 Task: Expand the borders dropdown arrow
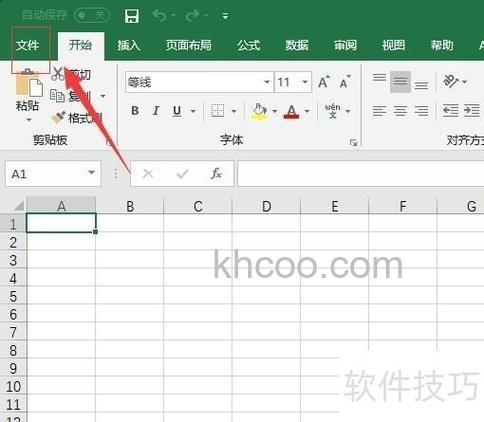click(234, 111)
